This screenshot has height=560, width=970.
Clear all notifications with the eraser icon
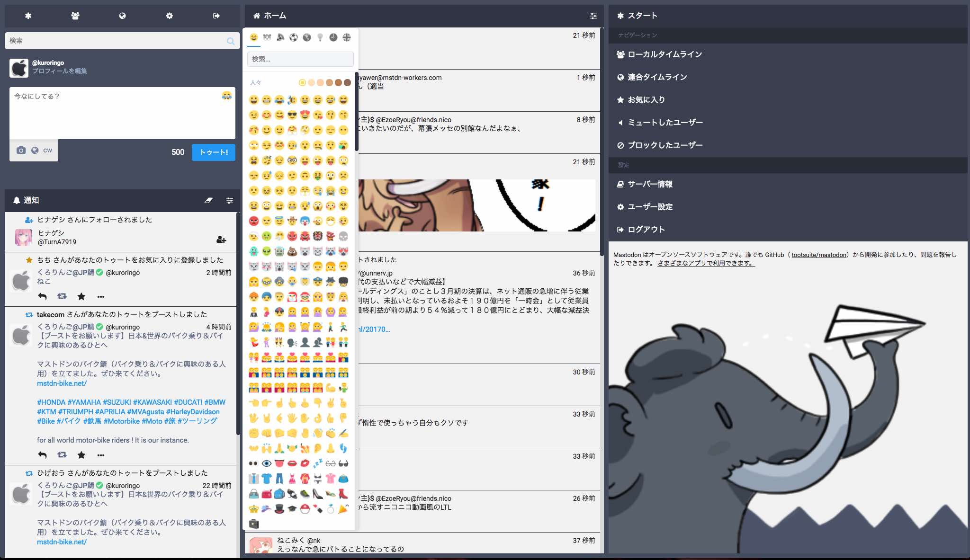208,200
